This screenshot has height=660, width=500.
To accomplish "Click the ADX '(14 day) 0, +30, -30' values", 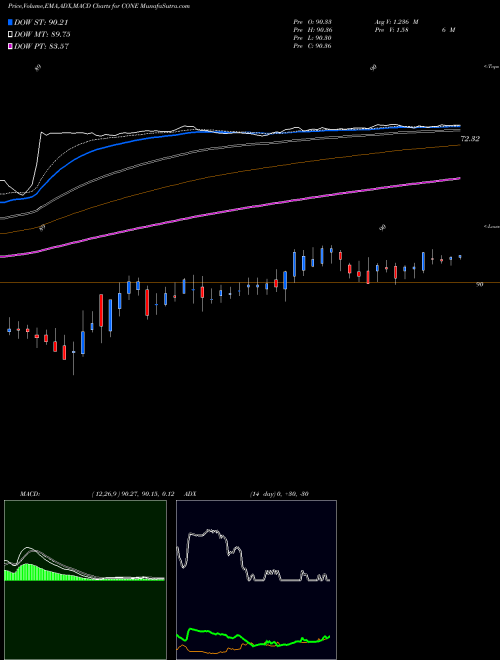I will click(x=279, y=494).
